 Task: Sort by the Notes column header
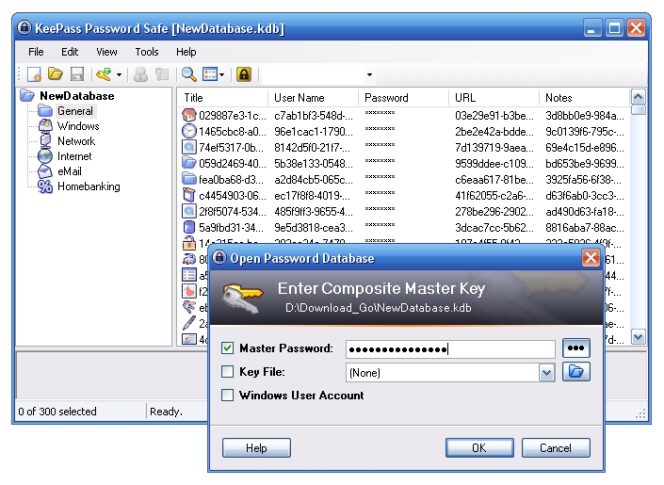(x=584, y=98)
